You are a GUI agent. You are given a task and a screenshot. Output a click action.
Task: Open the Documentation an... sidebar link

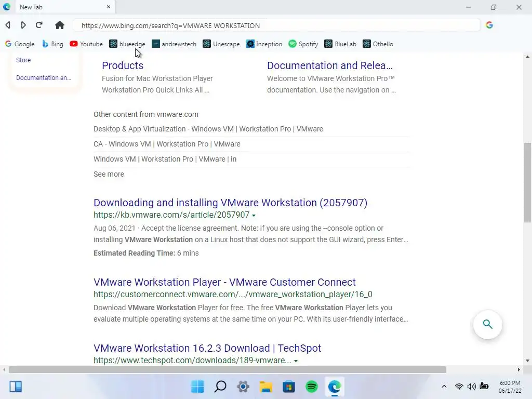(x=44, y=78)
